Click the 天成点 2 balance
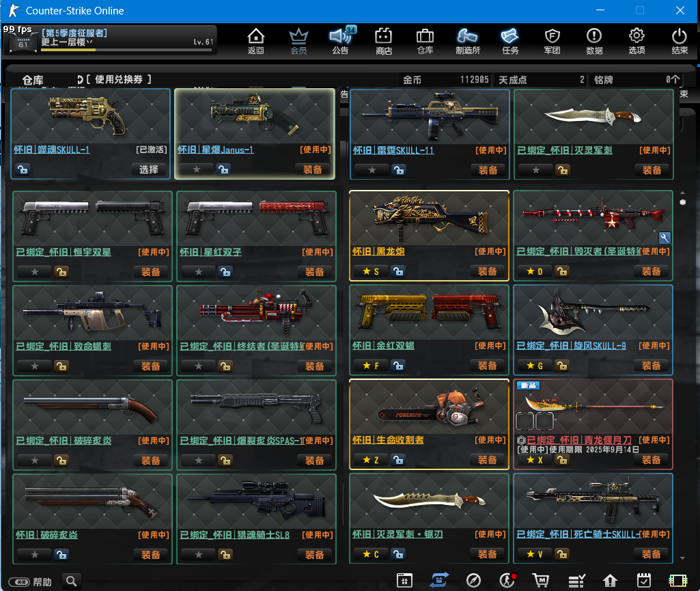The height and width of the screenshot is (591, 700). tap(541, 80)
